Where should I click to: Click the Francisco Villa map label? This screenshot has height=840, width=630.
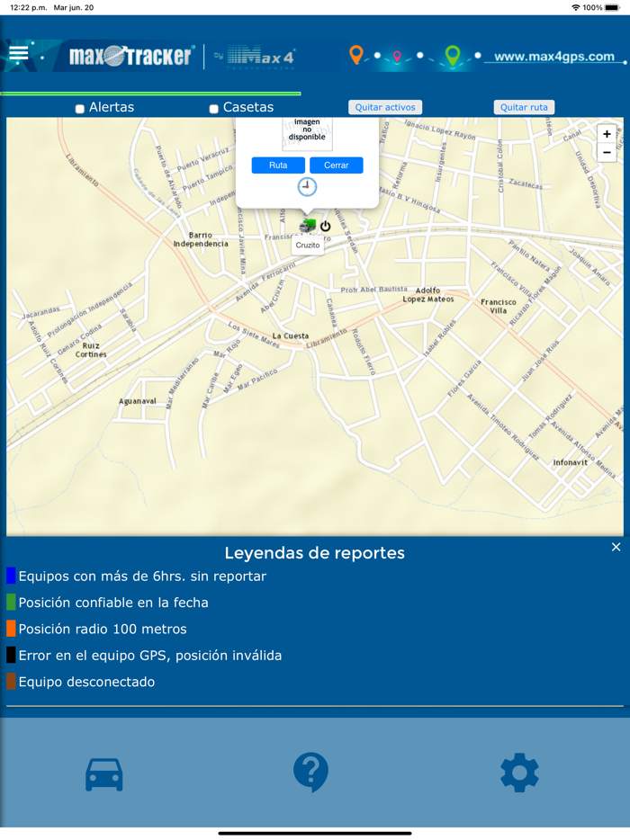point(499,307)
